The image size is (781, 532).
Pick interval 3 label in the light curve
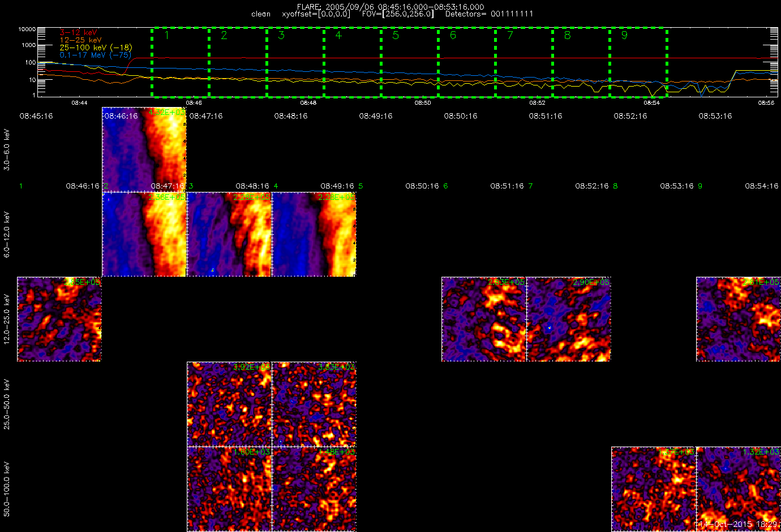pyautogui.click(x=281, y=35)
